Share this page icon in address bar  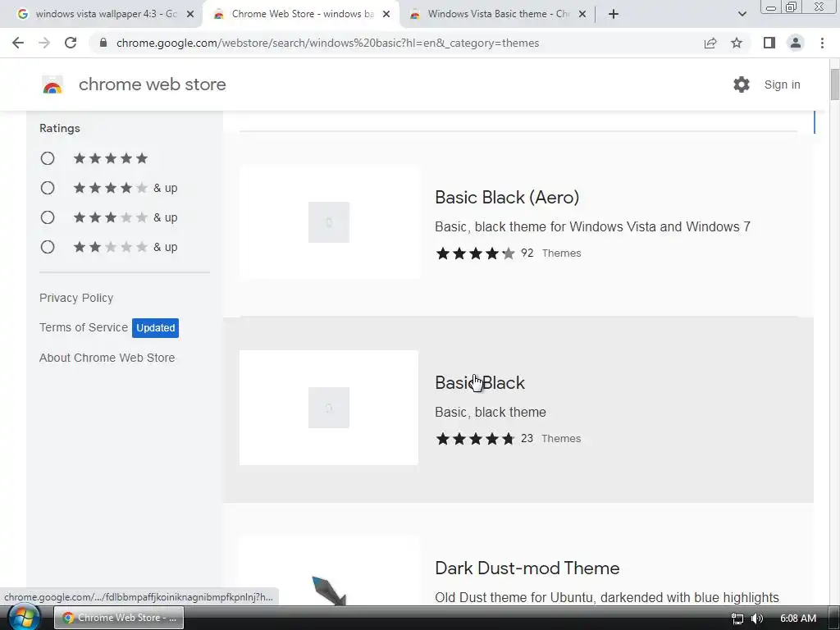710,43
